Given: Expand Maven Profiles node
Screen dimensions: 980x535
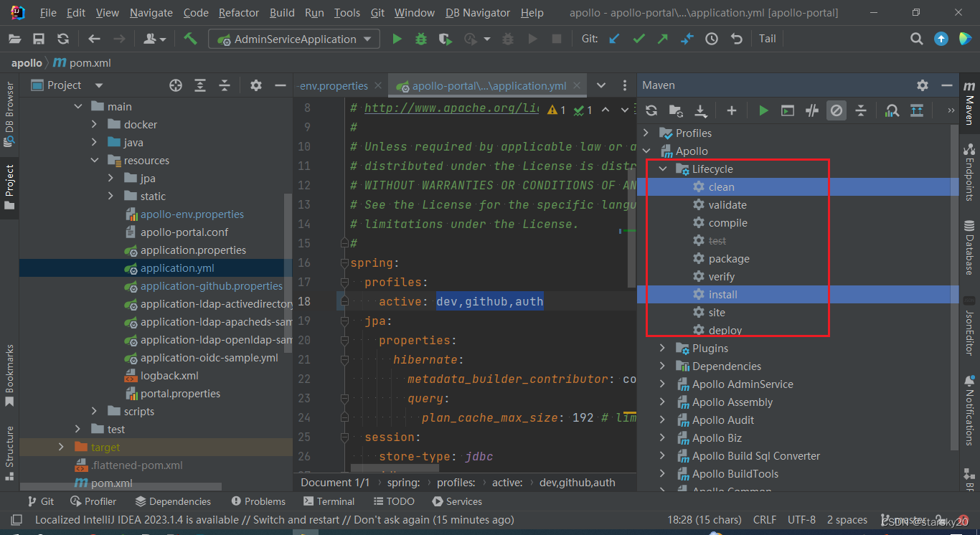Looking at the screenshot, I should click(x=646, y=133).
